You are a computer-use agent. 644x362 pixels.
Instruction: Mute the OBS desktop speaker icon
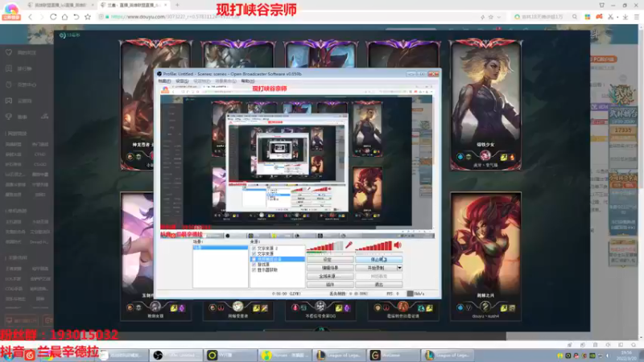tap(398, 245)
